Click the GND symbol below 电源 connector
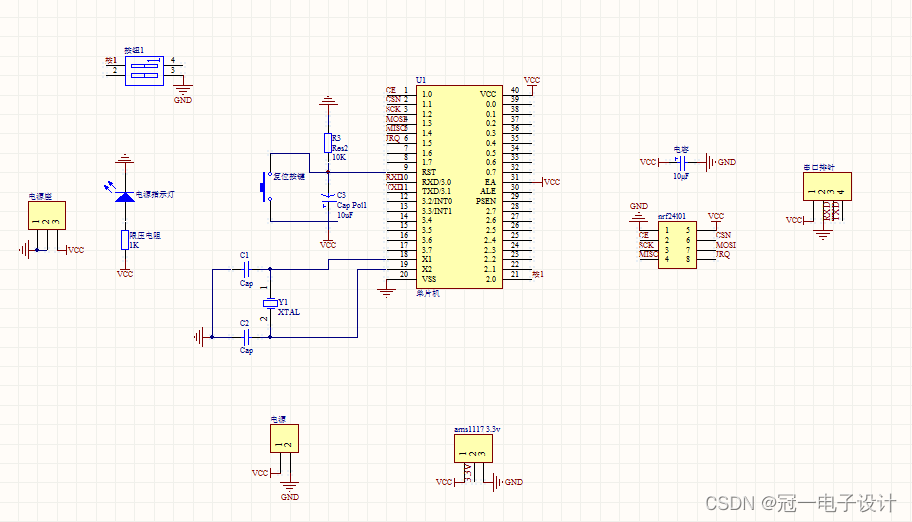Image resolution: width=912 pixels, height=522 pixels. point(290,490)
